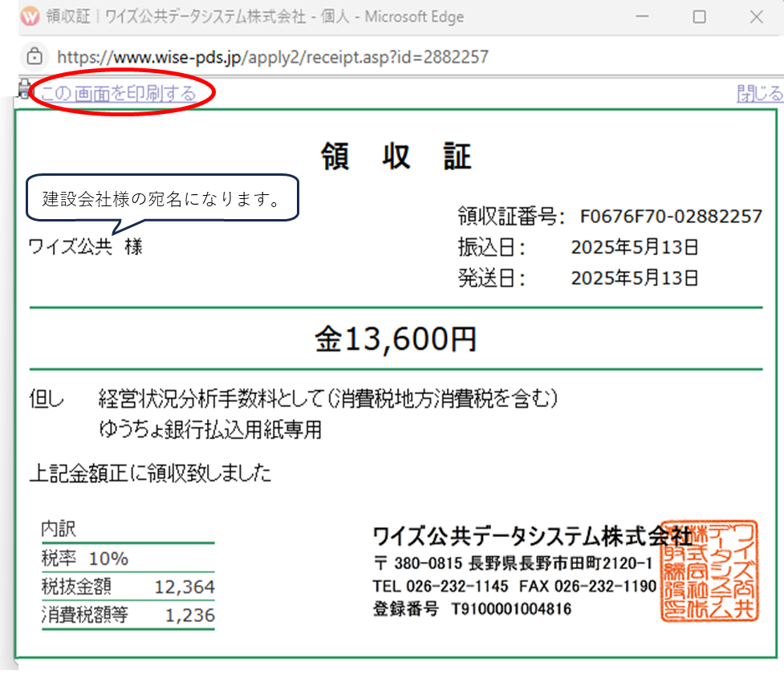Click the red company seal stamp
The width and height of the screenshot is (784, 691).
point(709,571)
